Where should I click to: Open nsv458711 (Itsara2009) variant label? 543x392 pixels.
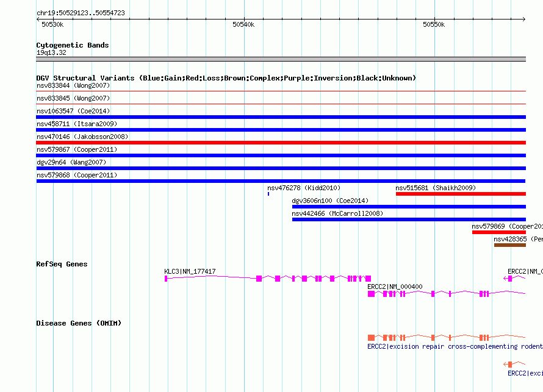[x=77, y=124]
